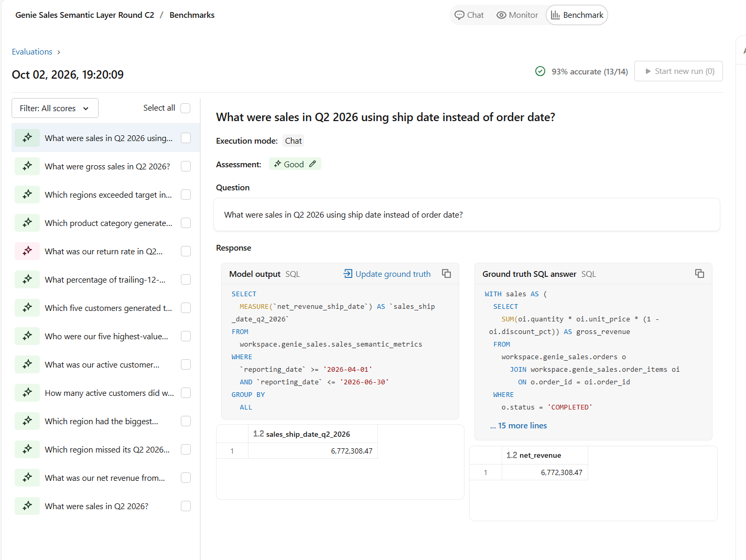746x560 pixels.
Task: Click sparkle icon beside 'What was our active customer...'
Action: point(27,364)
